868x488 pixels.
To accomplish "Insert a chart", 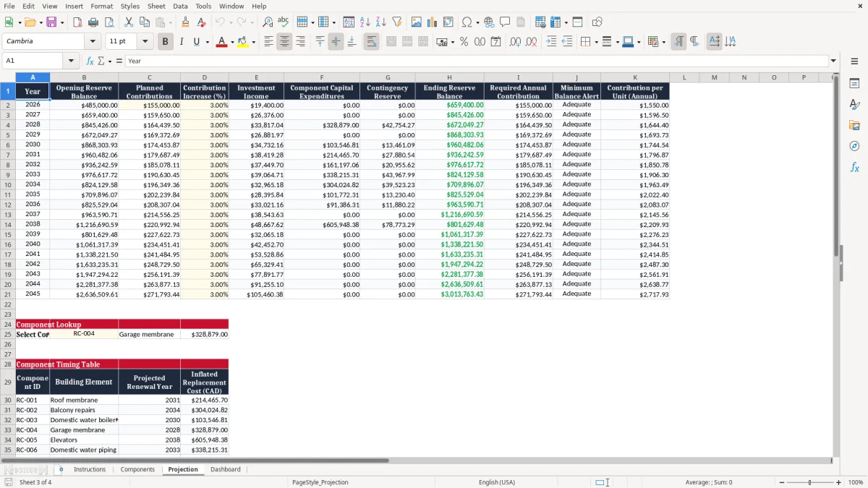I will [432, 22].
